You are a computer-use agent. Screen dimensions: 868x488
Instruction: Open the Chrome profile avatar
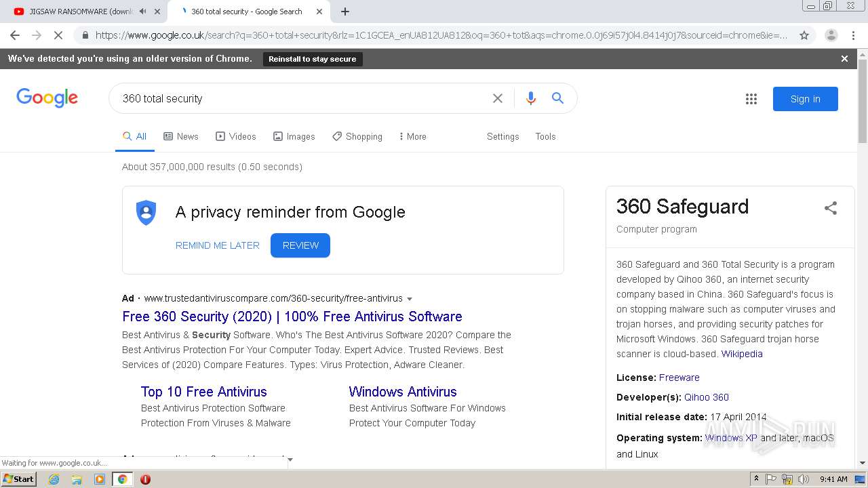pyautogui.click(x=831, y=35)
